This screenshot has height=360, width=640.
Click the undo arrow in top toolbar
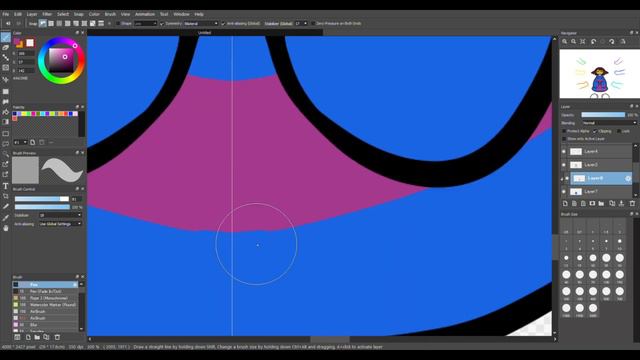8,24
